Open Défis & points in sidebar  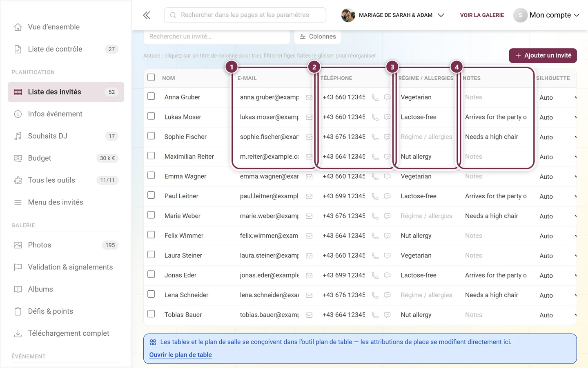[x=66, y=312]
